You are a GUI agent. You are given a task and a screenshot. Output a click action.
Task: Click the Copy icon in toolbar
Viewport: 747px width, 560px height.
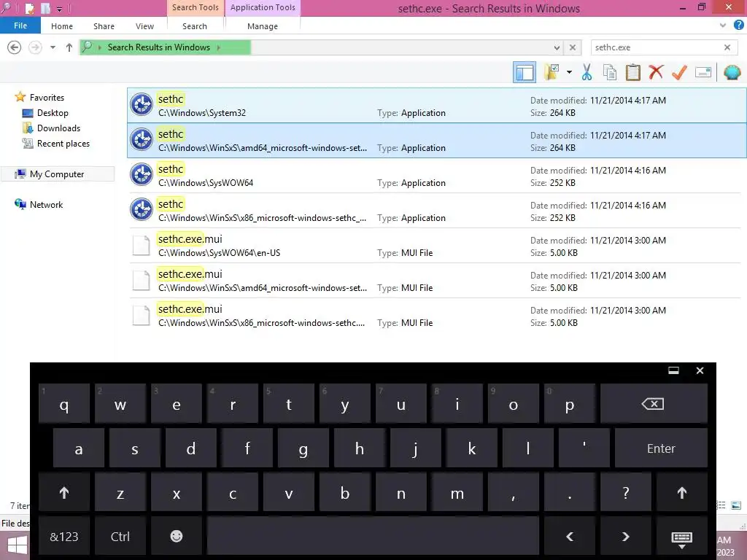610,72
